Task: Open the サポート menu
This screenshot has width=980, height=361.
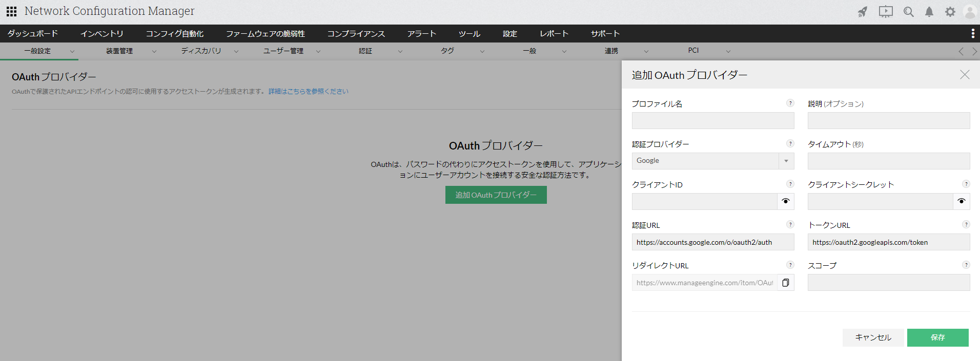Action: (605, 33)
